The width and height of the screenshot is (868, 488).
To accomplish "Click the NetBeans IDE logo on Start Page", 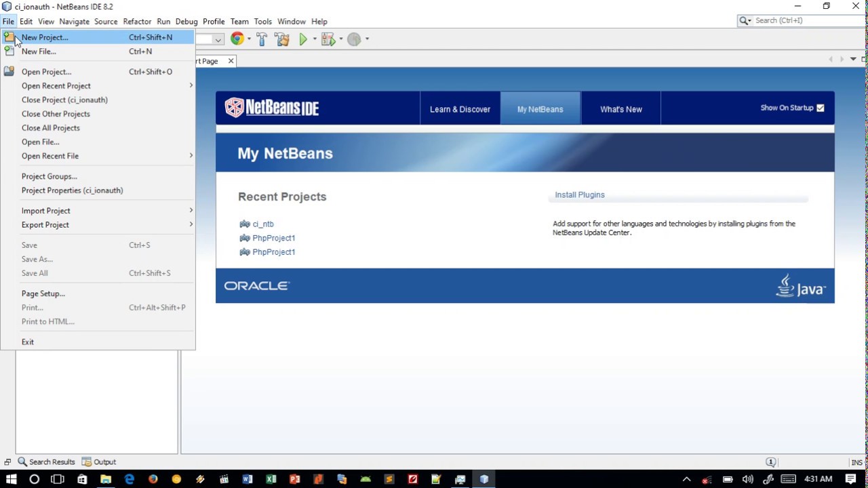I will click(x=272, y=108).
